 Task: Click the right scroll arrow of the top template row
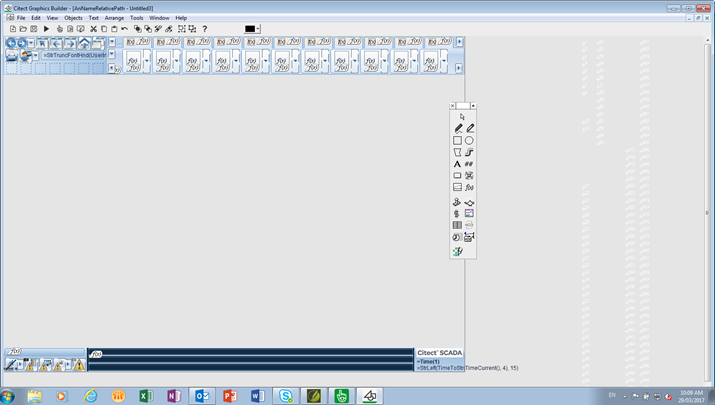click(x=459, y=43)
